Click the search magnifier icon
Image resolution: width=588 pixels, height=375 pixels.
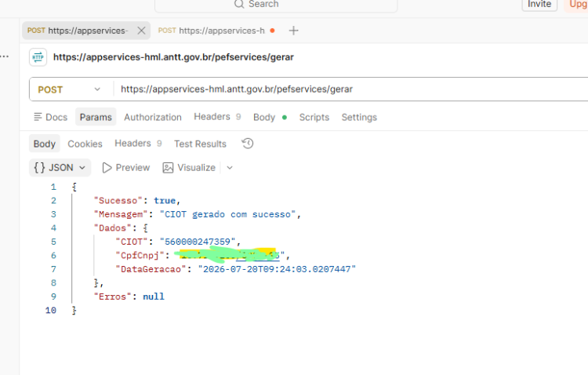(x=239, y=4)
